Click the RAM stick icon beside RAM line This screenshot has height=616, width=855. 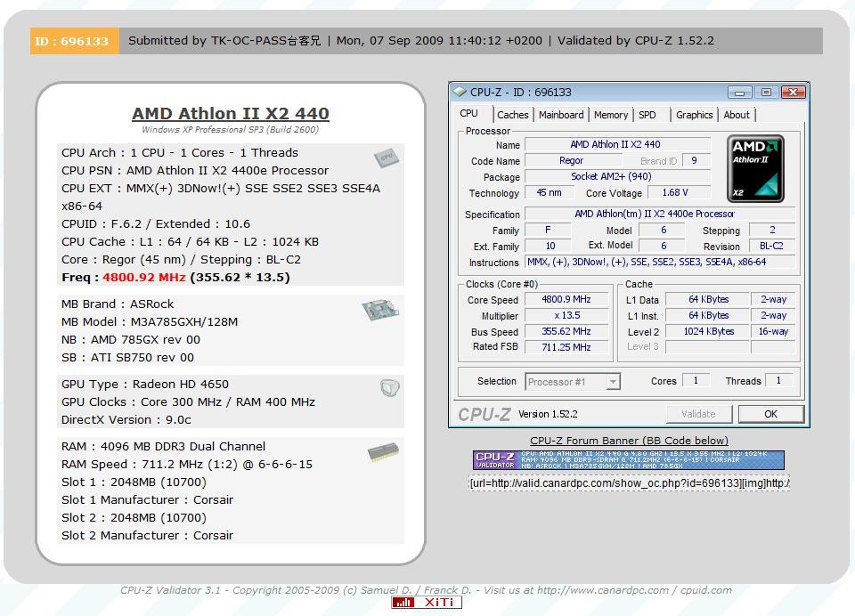click(x=383, y=452)
